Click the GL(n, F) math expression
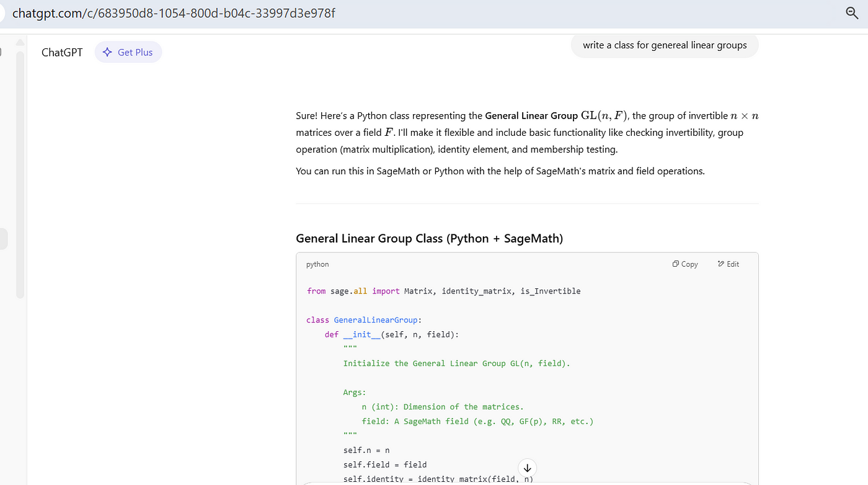 point(604,116)
